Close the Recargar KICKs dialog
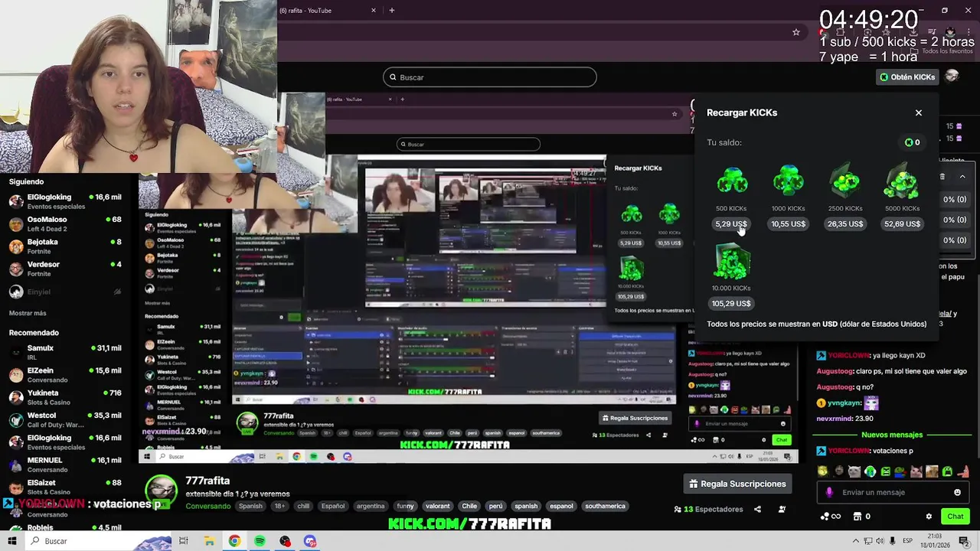 pyautogui.click(x=919, y=112)
